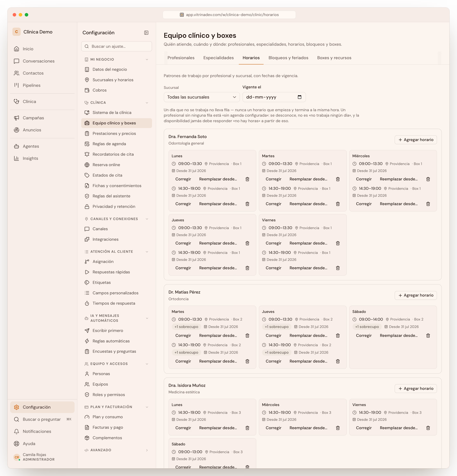The height and width of the screenshot is (476, 457).
Task: Delete Dra. Fernanda Soto's Viernes 14:30–19:00 schedule
Action: 338,268
